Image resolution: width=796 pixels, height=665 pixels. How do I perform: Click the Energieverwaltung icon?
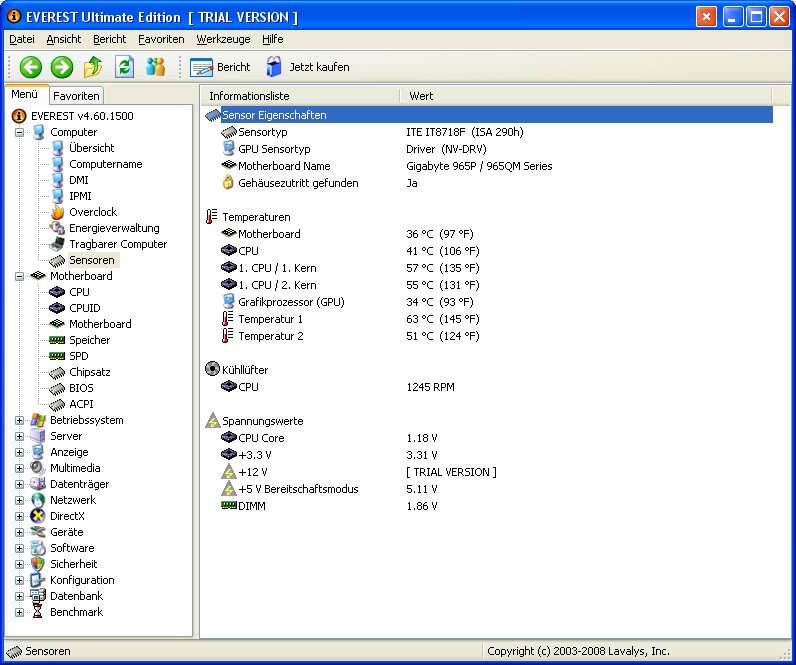[57, 228]
